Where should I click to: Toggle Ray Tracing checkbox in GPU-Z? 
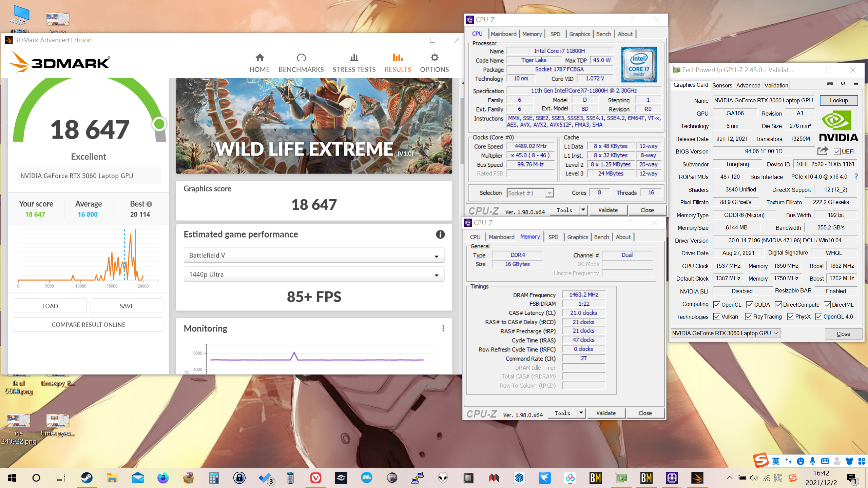point(749,317)
